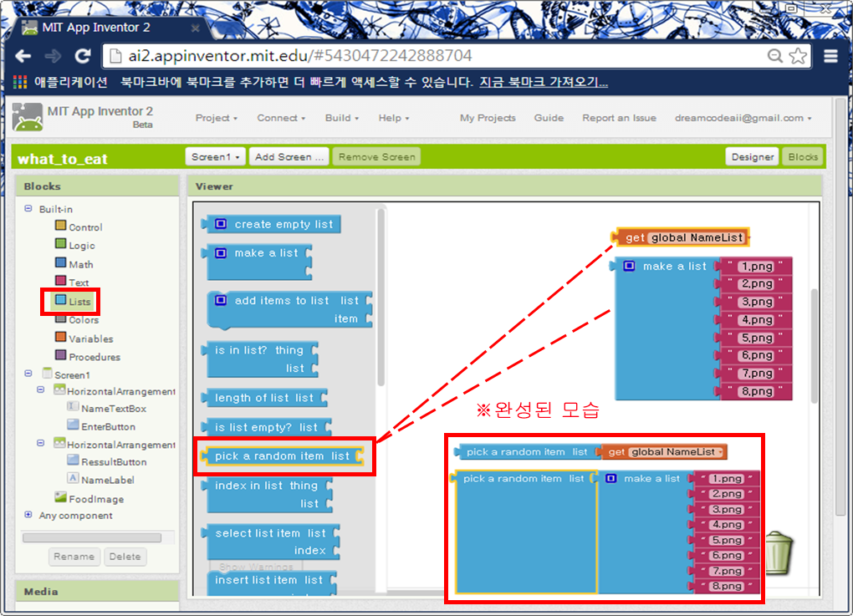Open the Build menu
The width and height of the screenshot is (853, 616).
tap(342, 118)
